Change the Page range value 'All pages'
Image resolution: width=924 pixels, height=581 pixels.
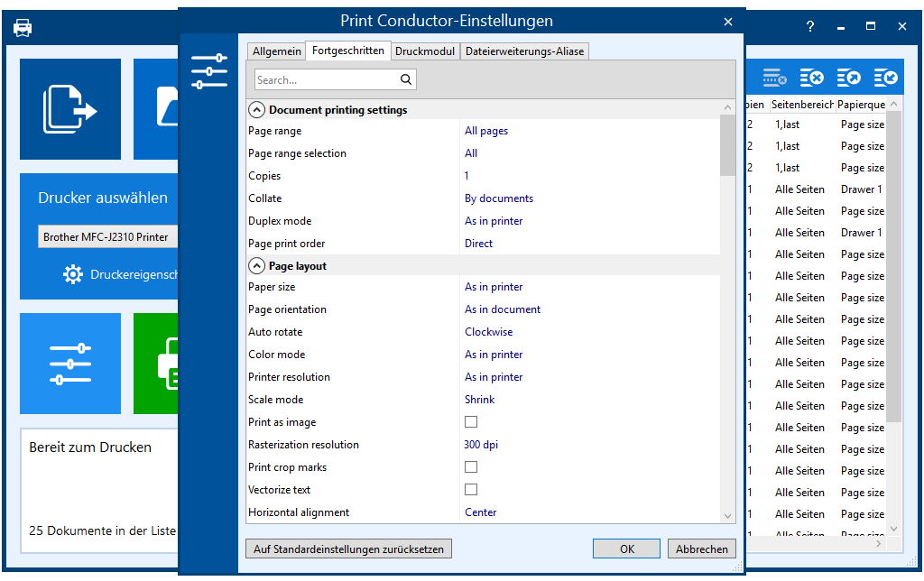click(x=486, y=131)
